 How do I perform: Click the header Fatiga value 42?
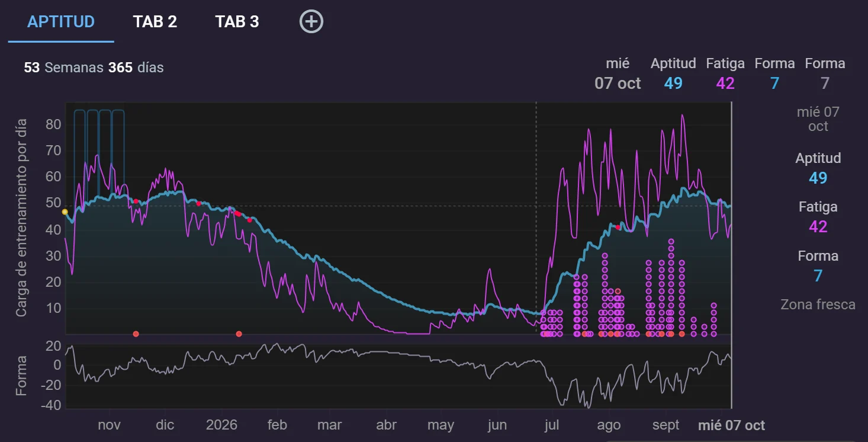pos(725,83)
